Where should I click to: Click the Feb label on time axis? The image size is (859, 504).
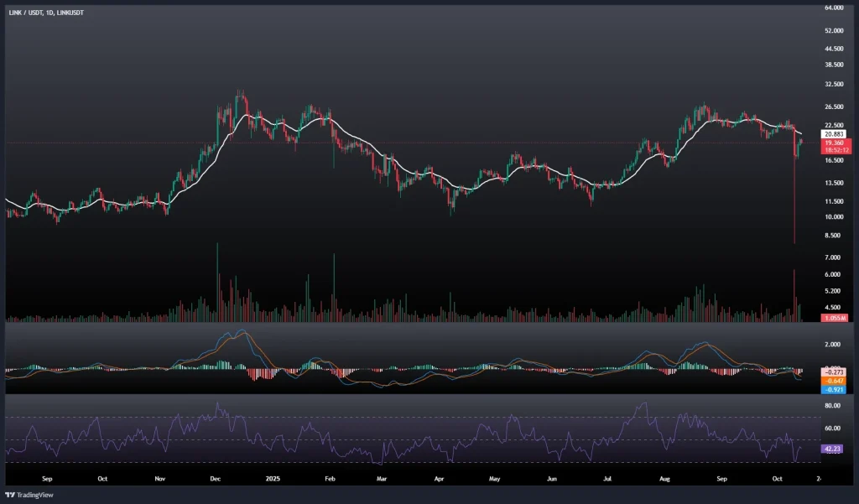click(x=330, y=478)
